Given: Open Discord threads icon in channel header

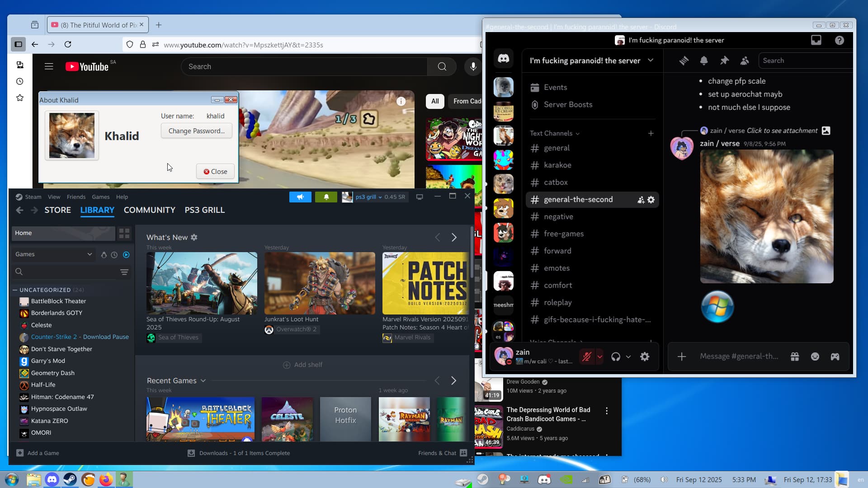Looking at the screenshot, I should [x=684, y=61].
